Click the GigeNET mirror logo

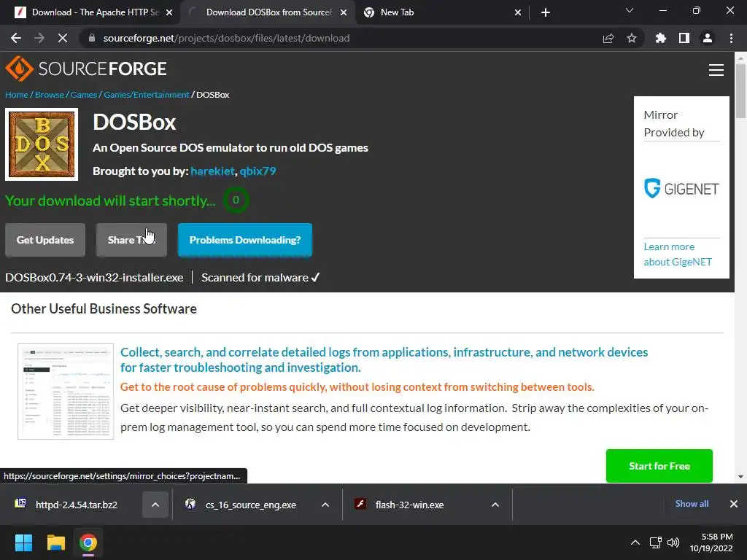coord(681,189)
